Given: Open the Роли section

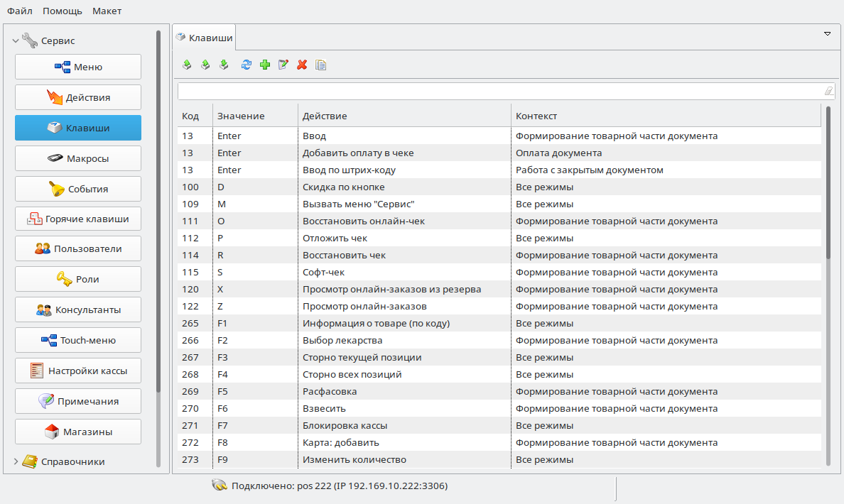Looking at the screenshot, I should [x=78, y=279].
